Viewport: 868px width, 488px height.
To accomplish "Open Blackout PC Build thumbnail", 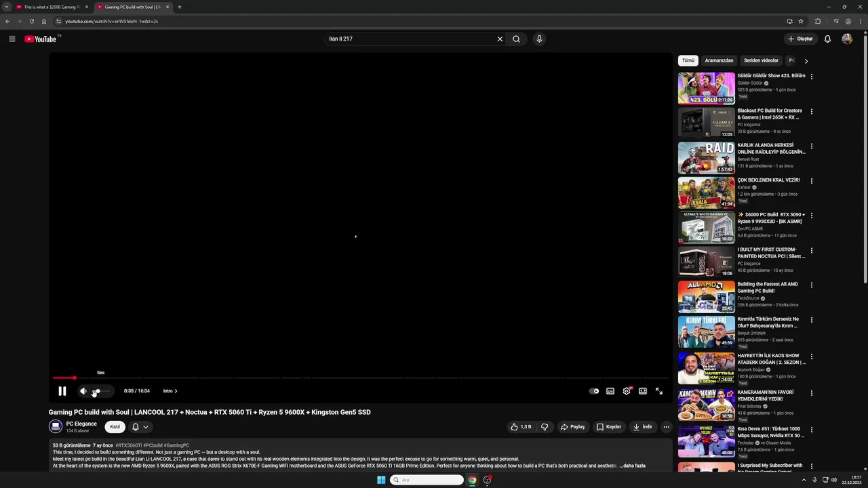I will [707, 123].
